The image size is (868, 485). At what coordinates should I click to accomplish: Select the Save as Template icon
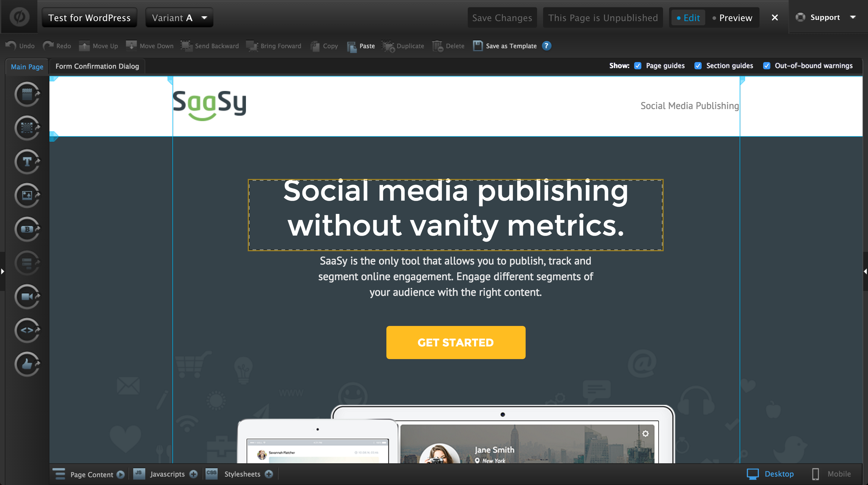click(476, 45)
